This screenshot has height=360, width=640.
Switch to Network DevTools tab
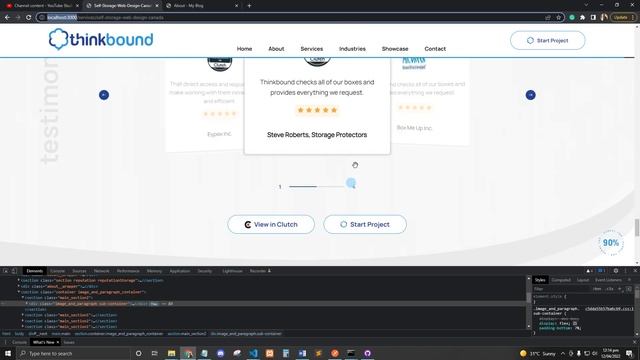(x=102, y=271)
